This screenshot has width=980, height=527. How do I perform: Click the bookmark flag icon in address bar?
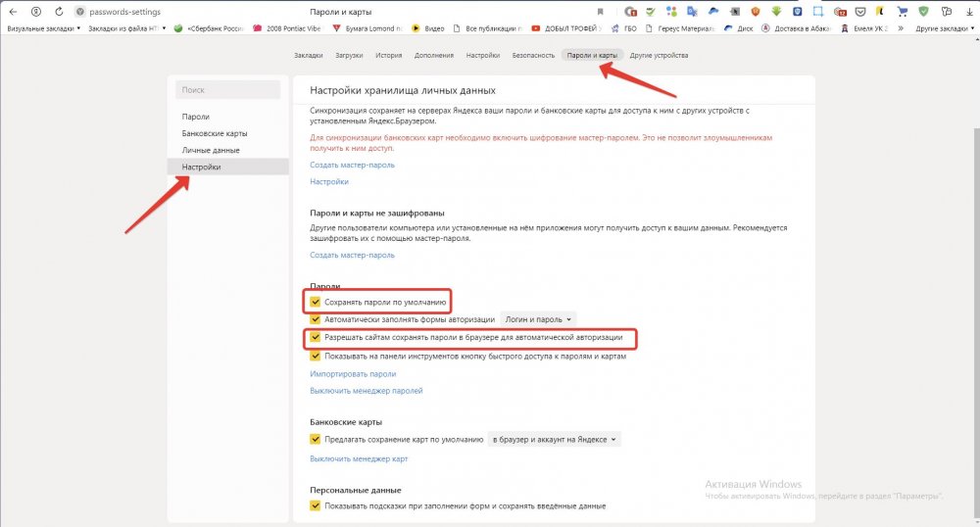(x=600, y=12)
